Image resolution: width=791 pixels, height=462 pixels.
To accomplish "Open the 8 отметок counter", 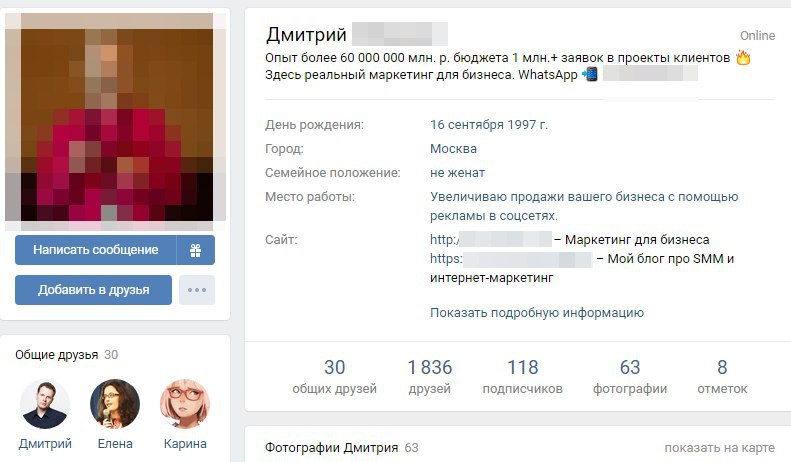I will [x=722, y=376].
